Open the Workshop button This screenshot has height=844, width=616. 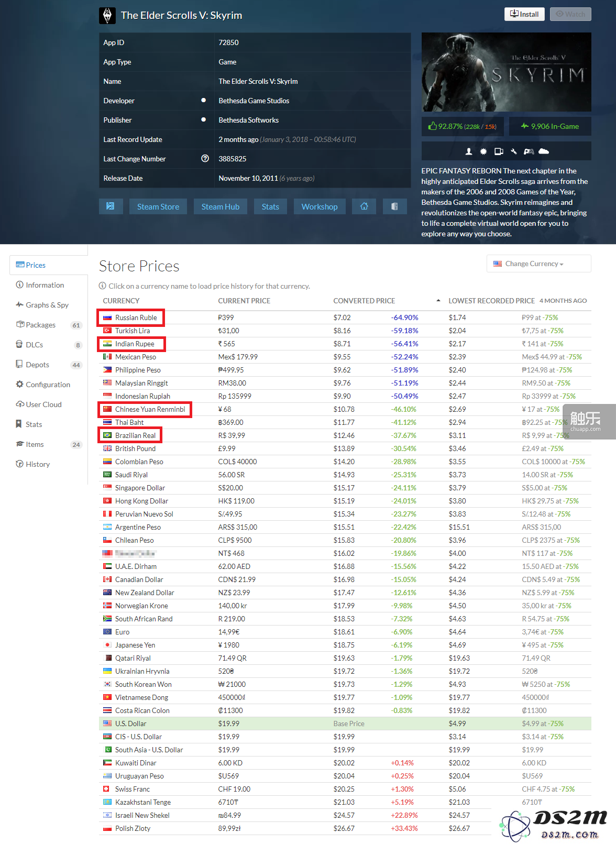click(320, 206)
